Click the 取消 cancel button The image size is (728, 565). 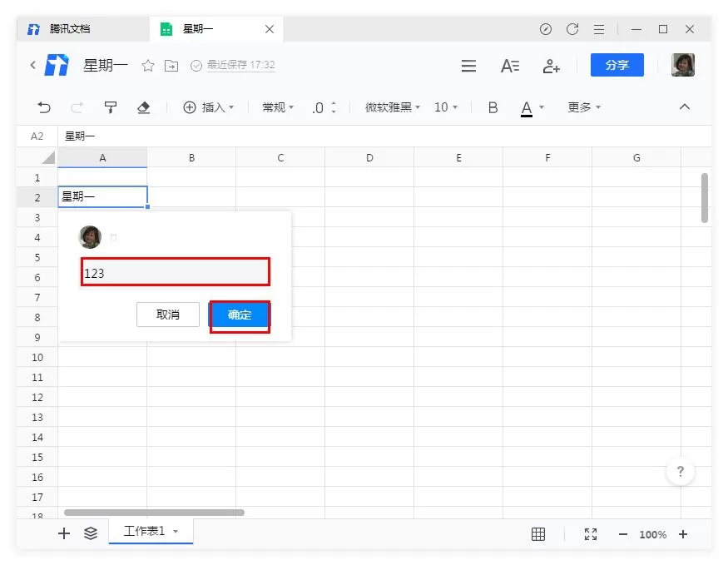168,315
